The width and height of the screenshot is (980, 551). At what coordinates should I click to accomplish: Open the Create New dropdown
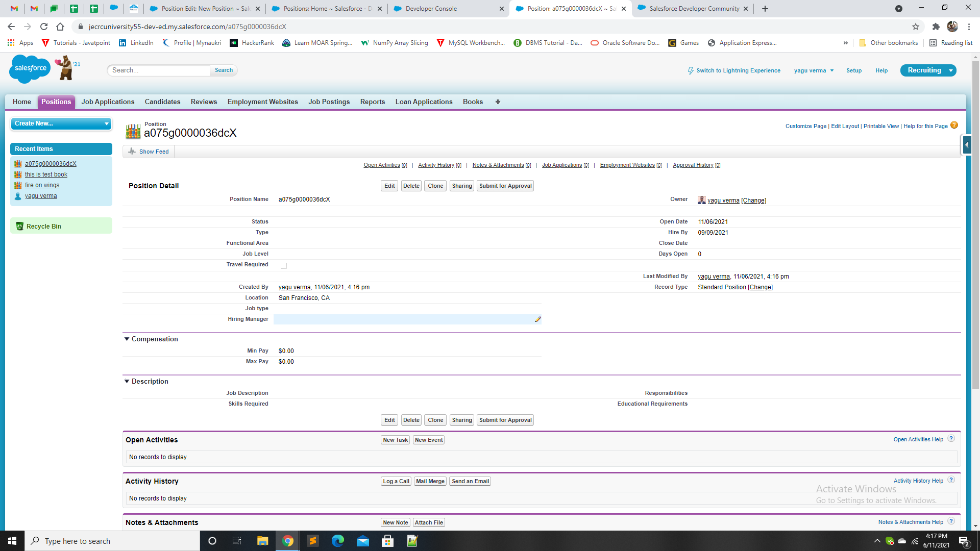[x=61, y=123]
